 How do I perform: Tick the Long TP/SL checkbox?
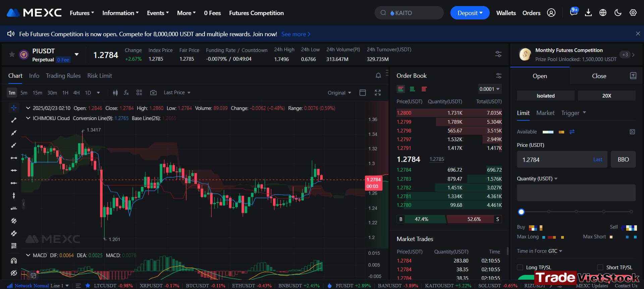click(520, 267)
